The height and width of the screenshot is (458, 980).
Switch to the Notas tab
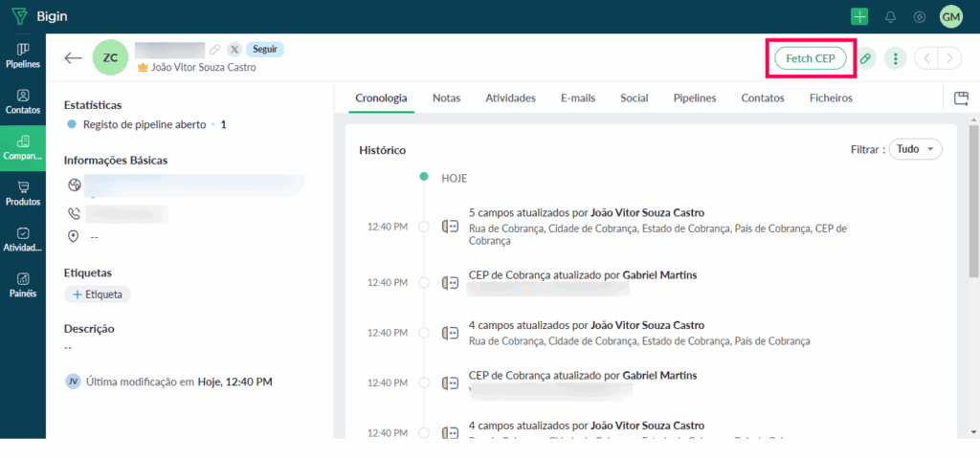pyautogui.click(x=446, y=98)
